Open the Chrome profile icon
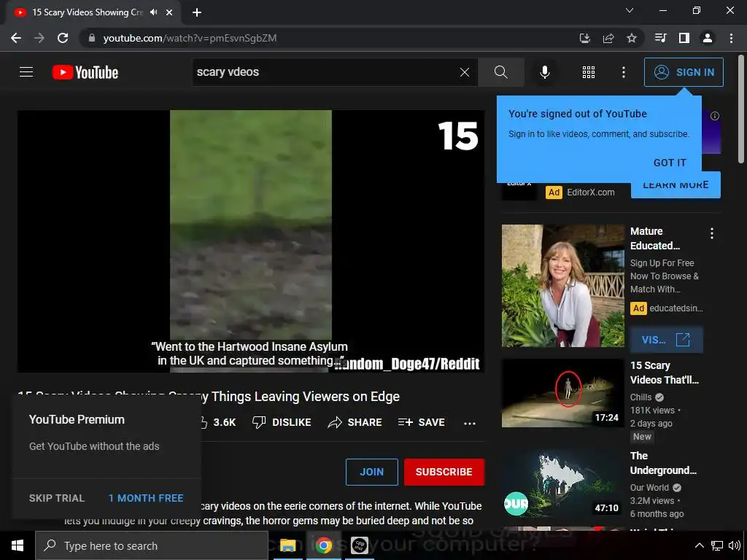The image size is (747, 560). pos(708,38)
